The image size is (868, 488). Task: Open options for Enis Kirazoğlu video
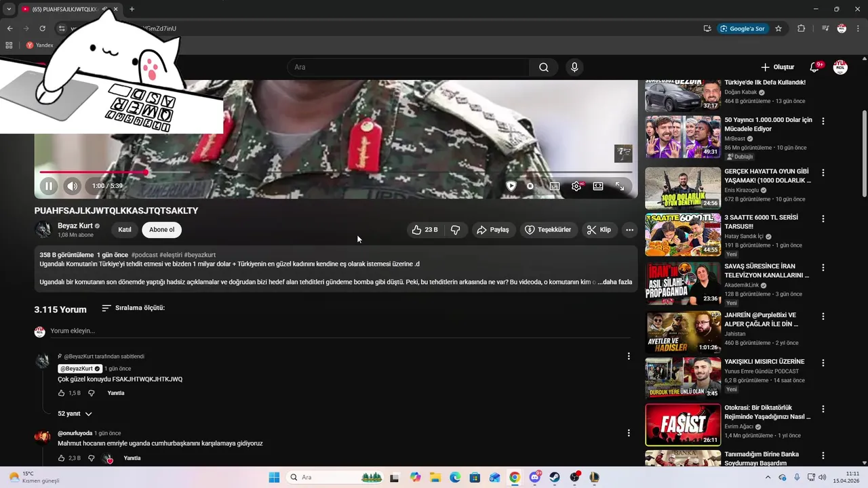pyautogui.click(x=823, y=173)
